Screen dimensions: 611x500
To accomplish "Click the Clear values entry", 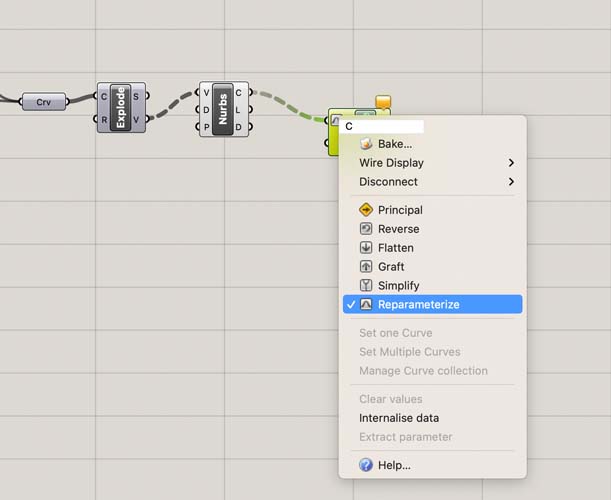I will [433, 399].
